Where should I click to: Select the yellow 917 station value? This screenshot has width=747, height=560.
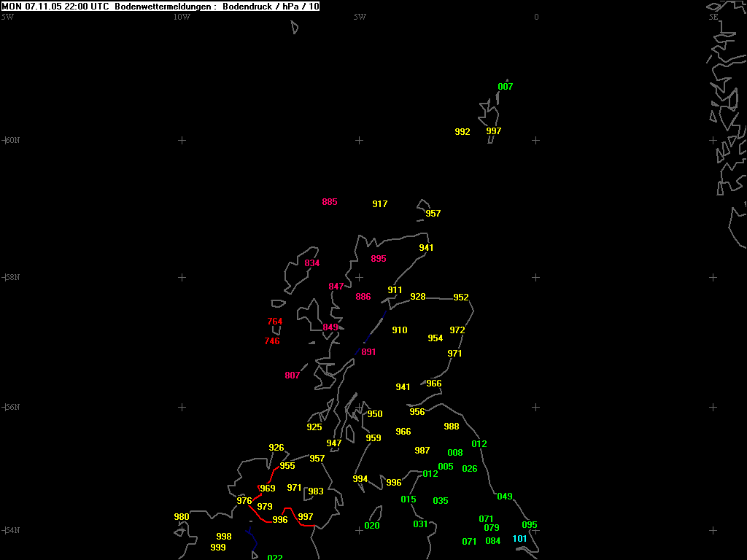[379, 204]
